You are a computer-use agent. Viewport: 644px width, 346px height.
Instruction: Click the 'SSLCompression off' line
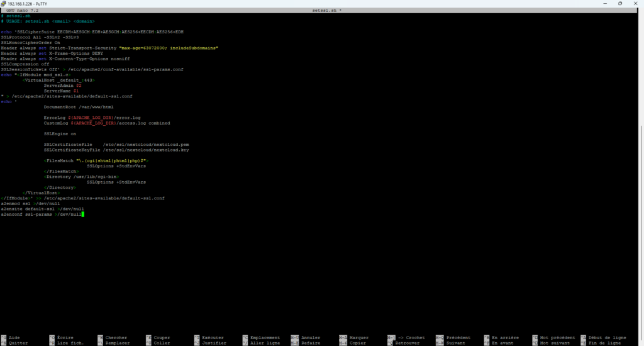click(25, 64)
